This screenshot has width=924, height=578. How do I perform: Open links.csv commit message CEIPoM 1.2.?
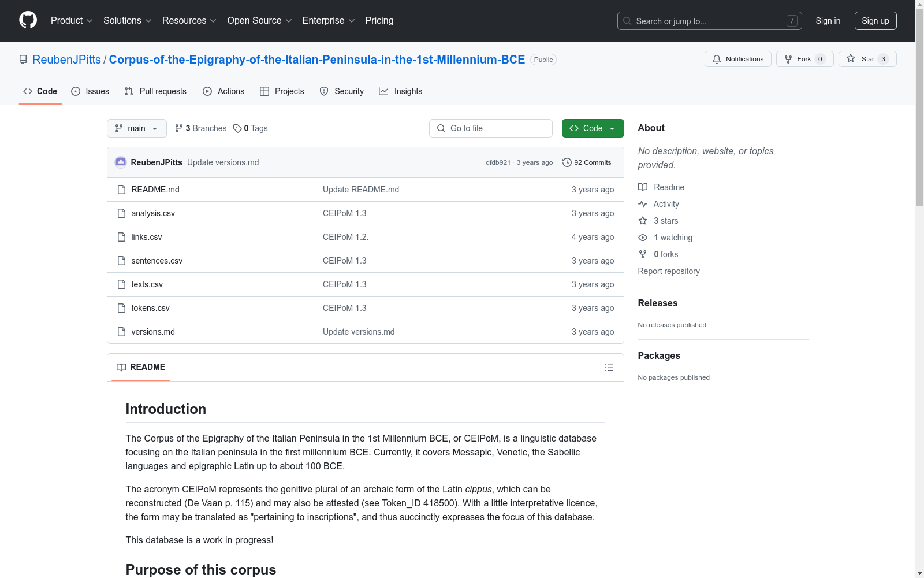[x=345, y=237]
